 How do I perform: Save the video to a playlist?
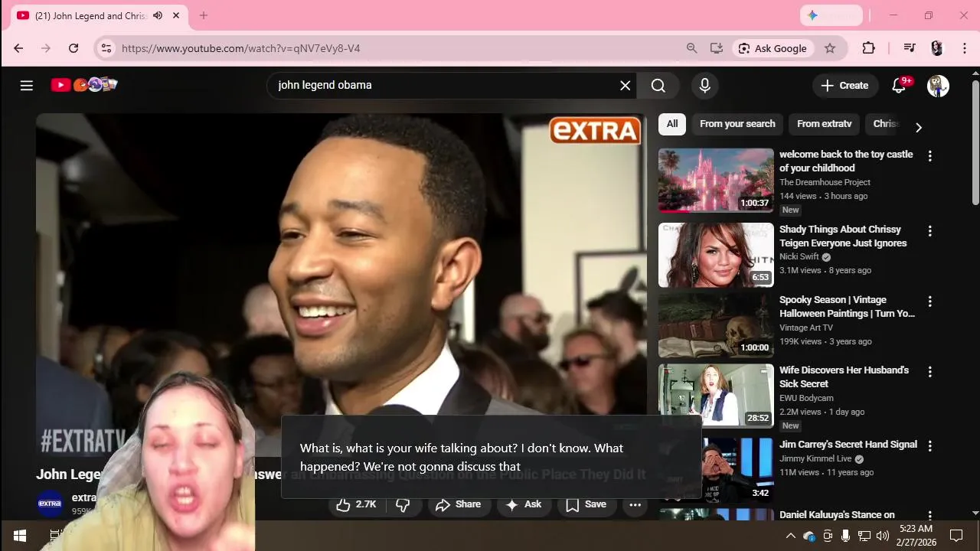pos(586,504)
